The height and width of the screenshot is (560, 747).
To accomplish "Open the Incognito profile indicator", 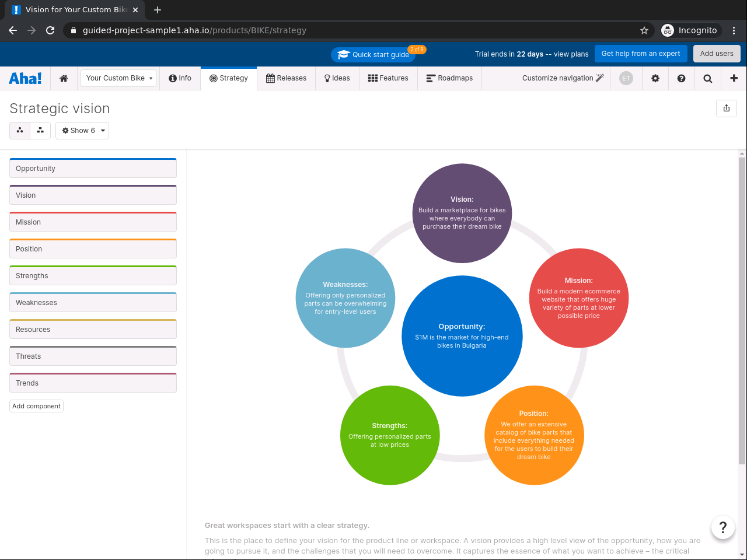I will pos(690,30).
